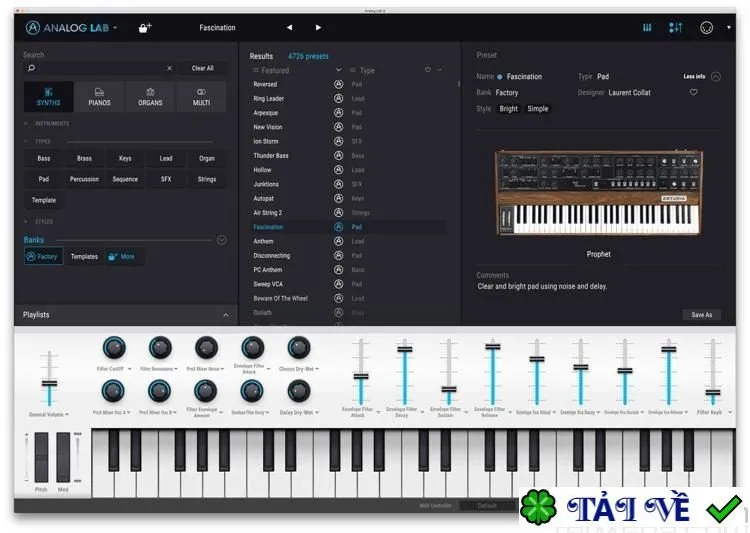Click the Prophet synthesizer image
The width and height of the screenshot is (750, 533).
click(598, 192)
